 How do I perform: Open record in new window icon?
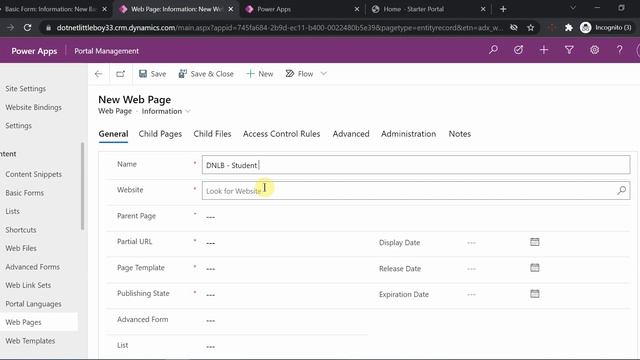(120, 74)
